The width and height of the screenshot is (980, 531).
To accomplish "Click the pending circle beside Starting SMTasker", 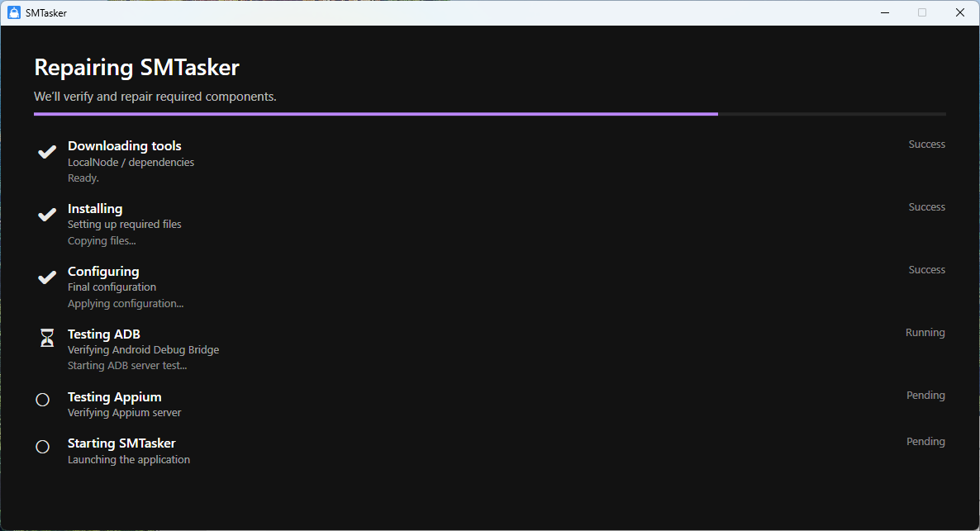I will click(x=43, y=447).
